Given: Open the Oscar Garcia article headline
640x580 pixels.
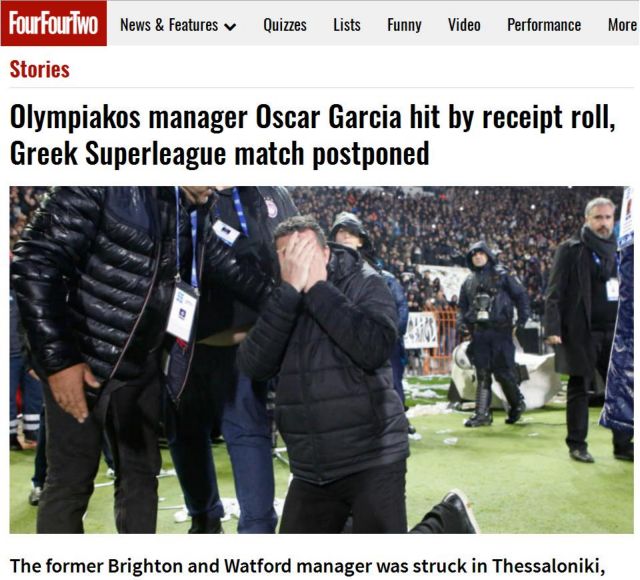Looking at the screenshot, I should (312, 135).
